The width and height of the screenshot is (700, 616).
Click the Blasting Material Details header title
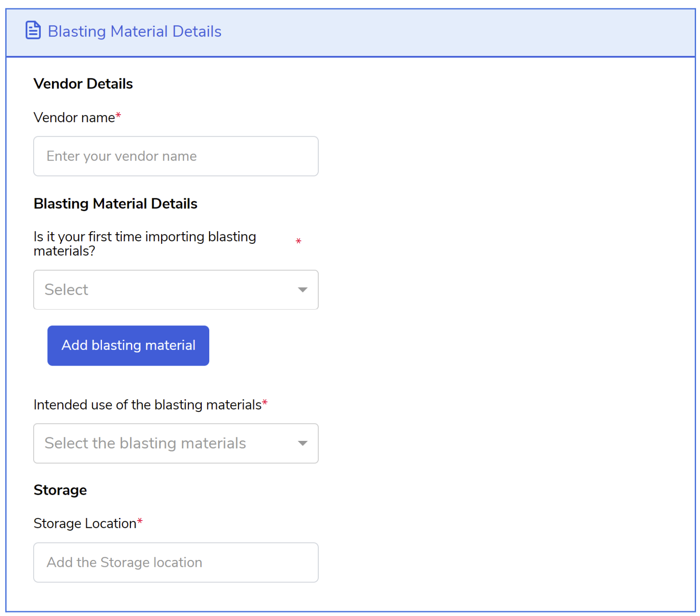134,32
